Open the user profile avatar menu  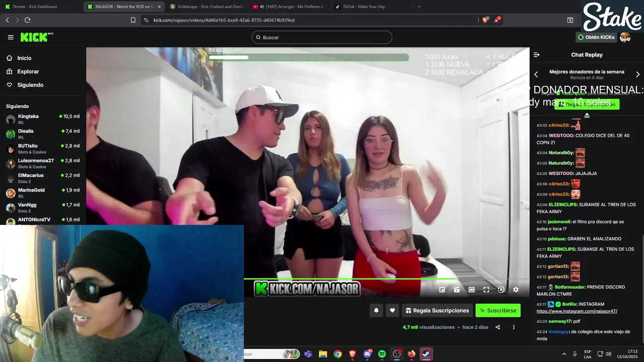[625, 37]
